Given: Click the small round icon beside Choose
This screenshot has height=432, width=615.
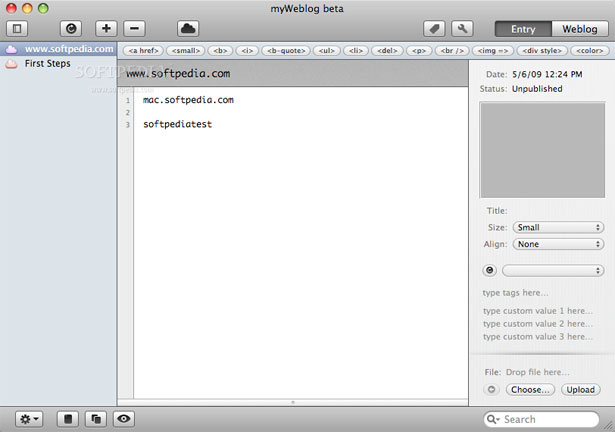Looking at the screenshot, I should (491, 390).
